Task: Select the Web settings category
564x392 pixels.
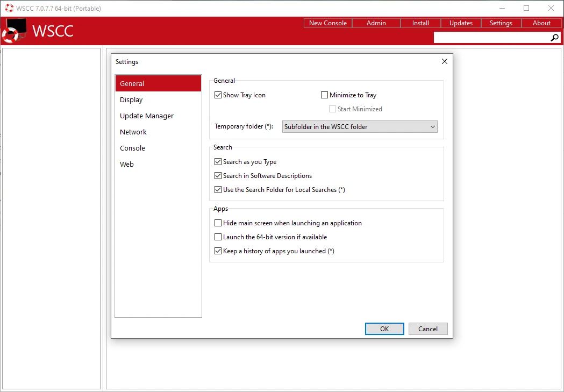Action: pyautogui.click(x=127, y=165)
